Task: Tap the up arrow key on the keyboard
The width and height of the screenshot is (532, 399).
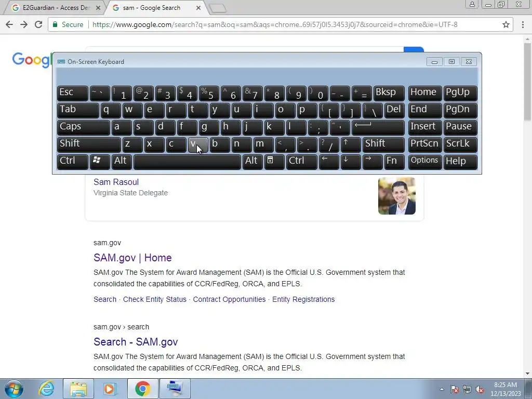Action: pos(351,144)
